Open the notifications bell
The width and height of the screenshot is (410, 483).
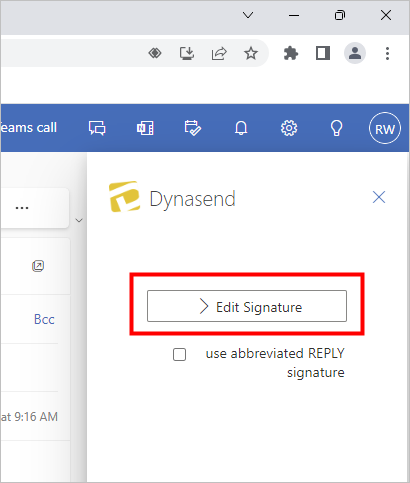241,128
